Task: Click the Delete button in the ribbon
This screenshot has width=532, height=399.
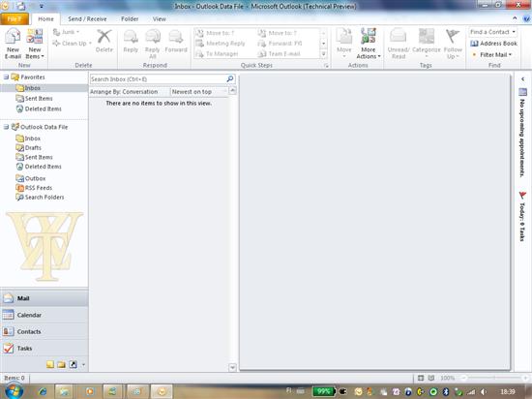Action: click(x=104, y=41)
